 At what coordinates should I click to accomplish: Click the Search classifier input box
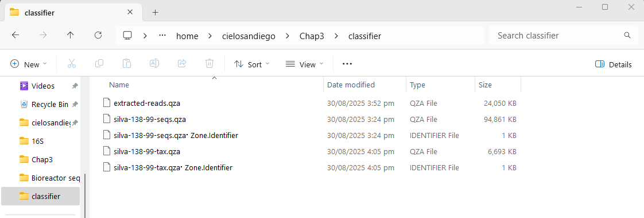pos(561,35)
